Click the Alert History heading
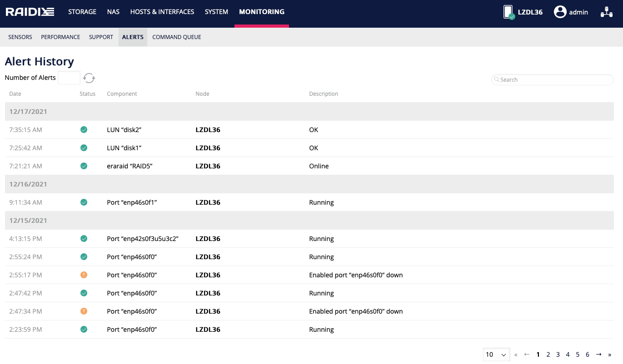The image size is (623, 364). pos(40,61)
